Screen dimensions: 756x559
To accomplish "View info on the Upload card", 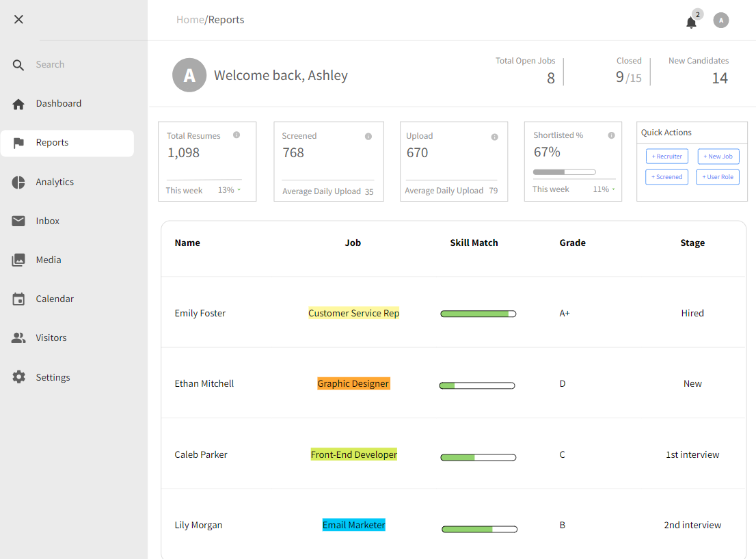I will pos(494,137).
